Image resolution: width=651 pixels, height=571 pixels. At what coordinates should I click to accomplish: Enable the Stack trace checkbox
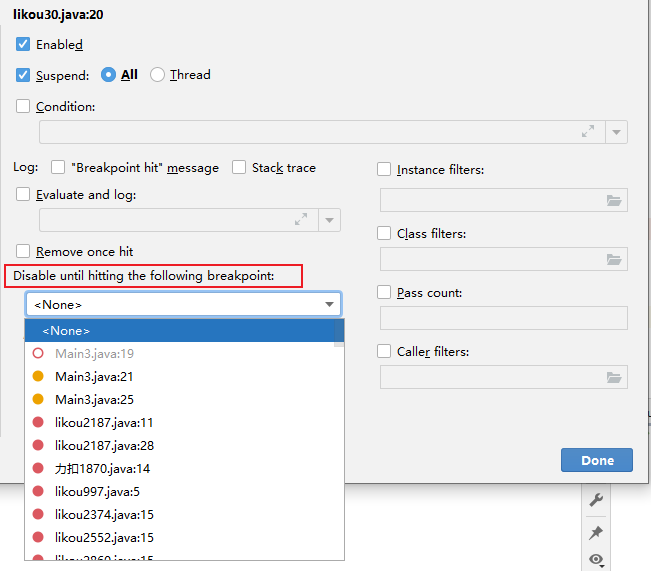(239, 167)
